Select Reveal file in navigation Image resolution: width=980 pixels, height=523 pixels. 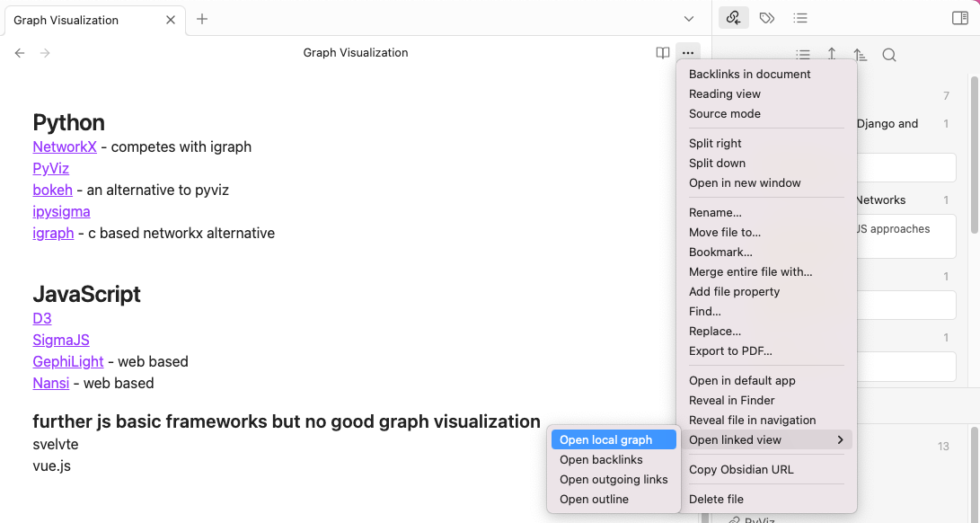766,421
